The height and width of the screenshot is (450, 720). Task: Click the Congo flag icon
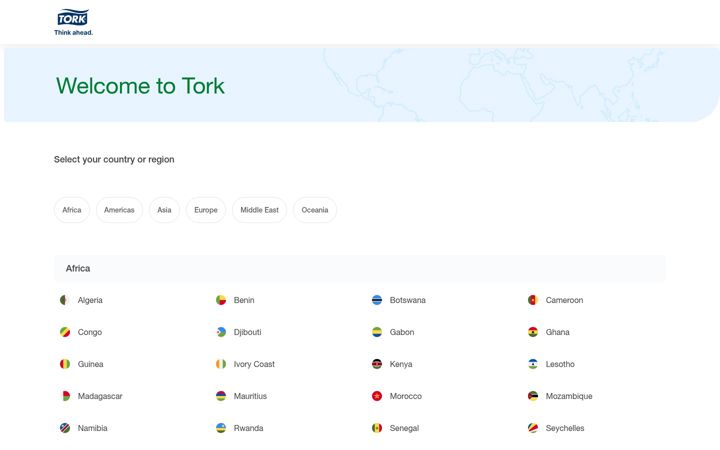pos(65,332)
